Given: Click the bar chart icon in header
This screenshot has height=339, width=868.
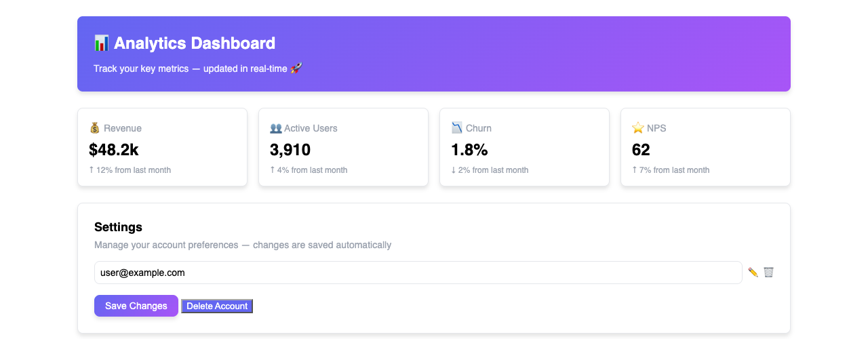Looking at the screenshot, I should pyautogui.click(x=101, y=43).
